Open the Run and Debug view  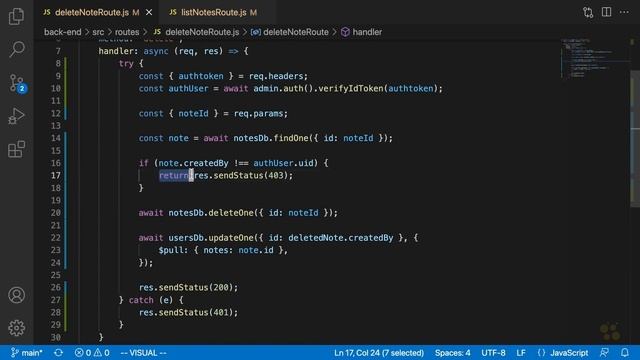(x=16, y=116)
